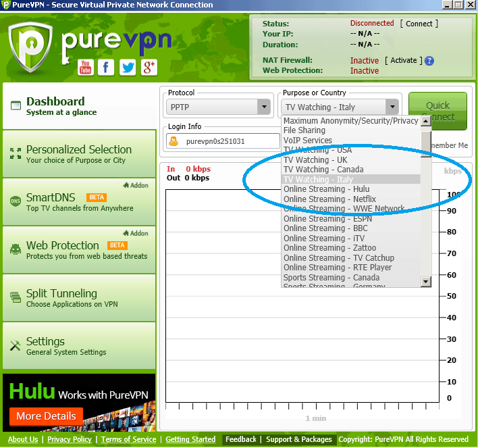Screen dimensions: 478x448
Task: Click the PureVPN shield logo
Action: (x=30, y=47)
